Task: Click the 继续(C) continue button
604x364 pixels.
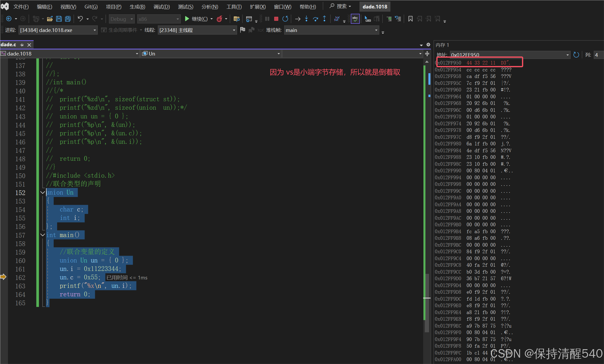Action: click(x=196, y=19)
